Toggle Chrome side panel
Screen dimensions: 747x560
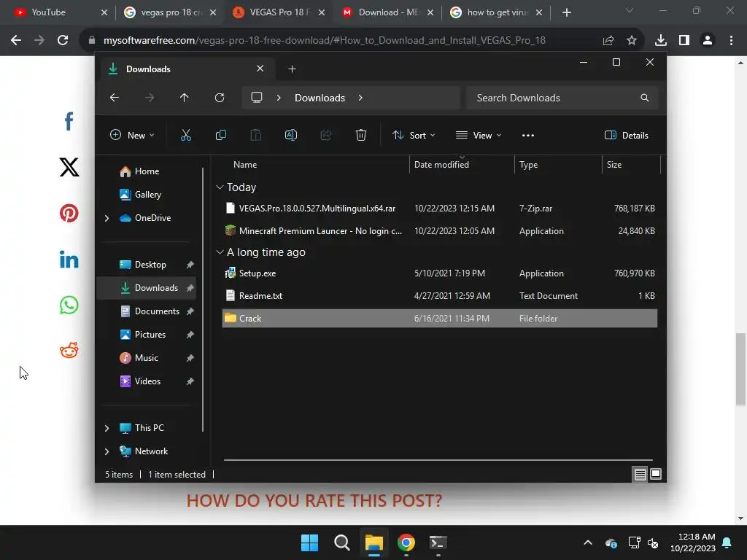684,41
